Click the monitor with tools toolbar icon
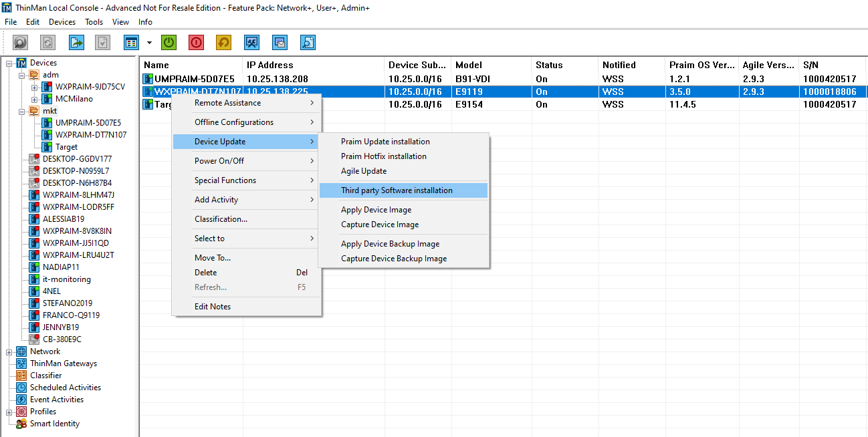The height and width of the screenshot is (437, 868). (x=251, y=43)
